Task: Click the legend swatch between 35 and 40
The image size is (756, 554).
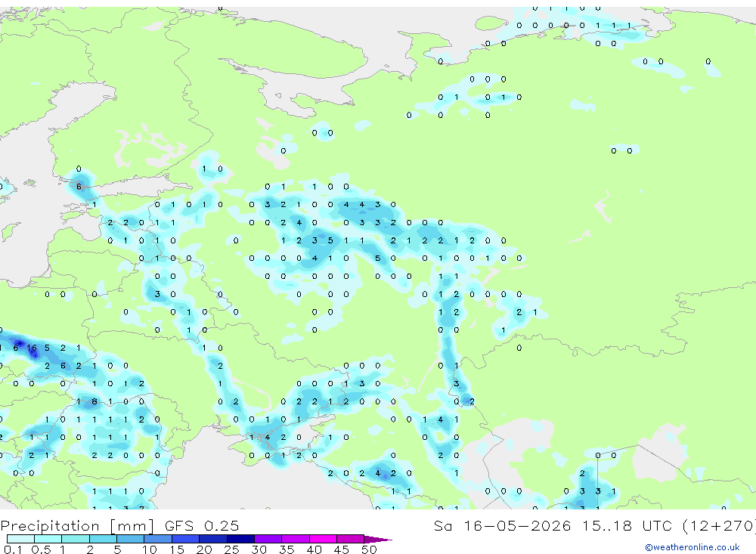Action: click(296, 539)
